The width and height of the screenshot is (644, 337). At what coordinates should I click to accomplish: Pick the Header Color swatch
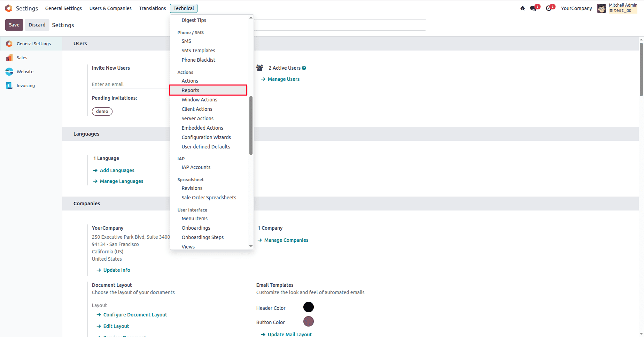[308, 307]
